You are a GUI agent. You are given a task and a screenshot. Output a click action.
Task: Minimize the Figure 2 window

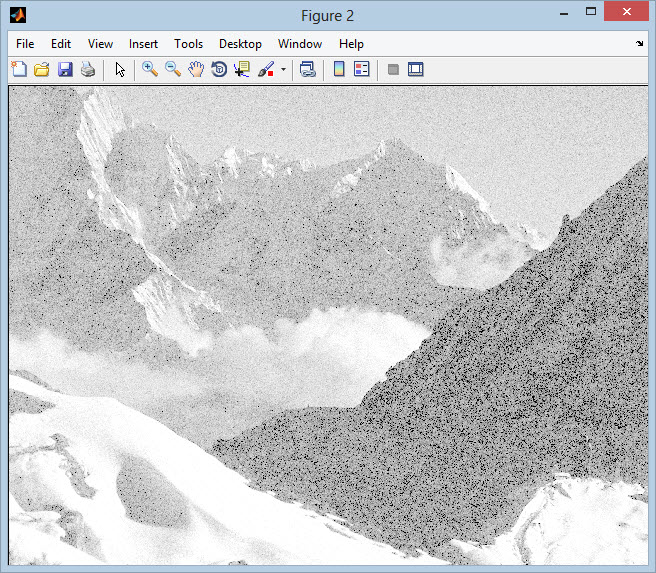tap(564, 13)
